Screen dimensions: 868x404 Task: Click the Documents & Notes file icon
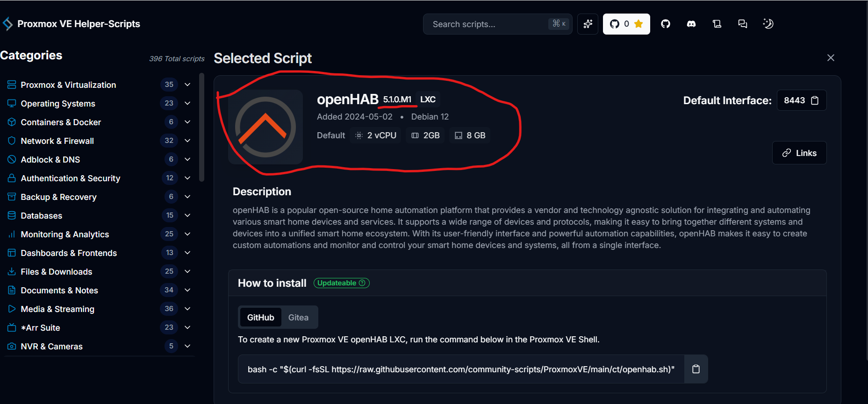[12, 290]
